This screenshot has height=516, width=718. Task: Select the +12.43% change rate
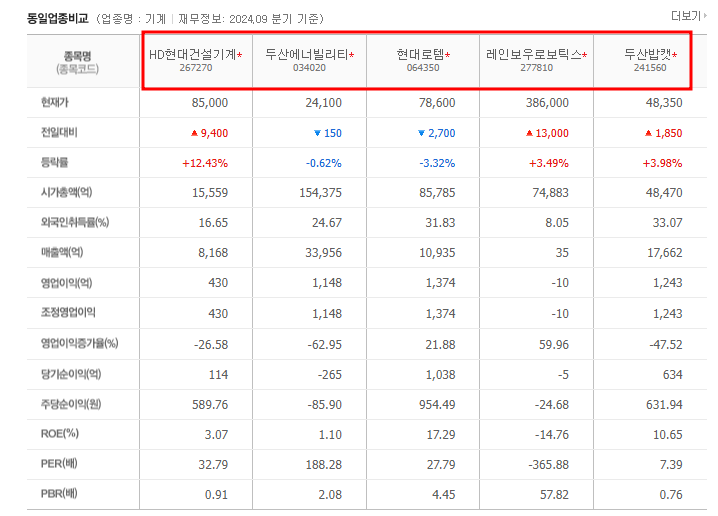coord(205,163)
